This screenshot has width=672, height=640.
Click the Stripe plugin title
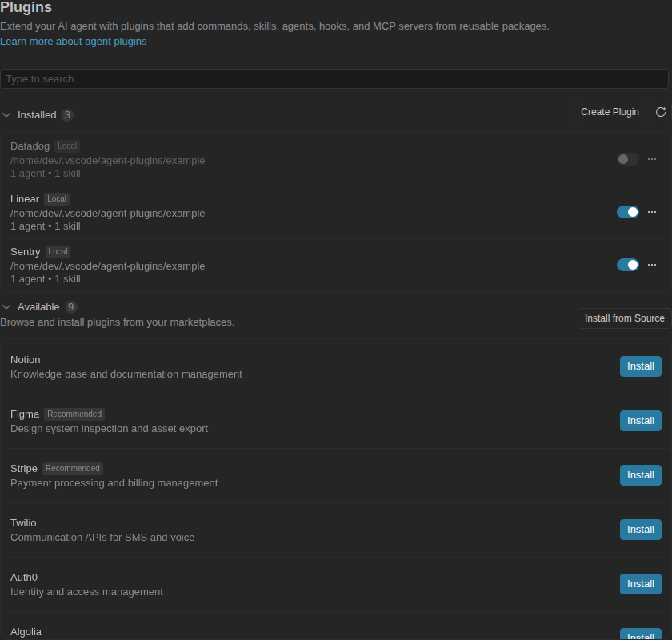(x=23, y=469)
